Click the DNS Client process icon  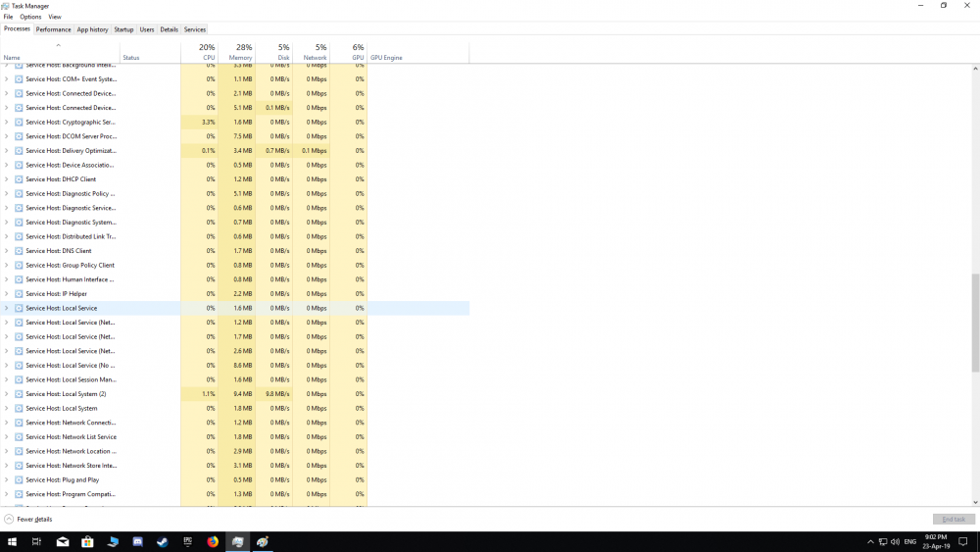[x=19, y=251]
